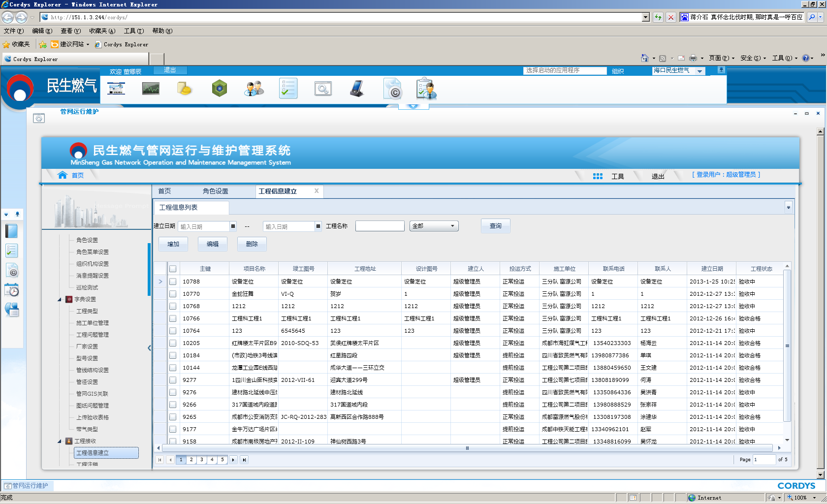
Task: Click the 工程名称 text input field
Action: (x=380, y=226)
